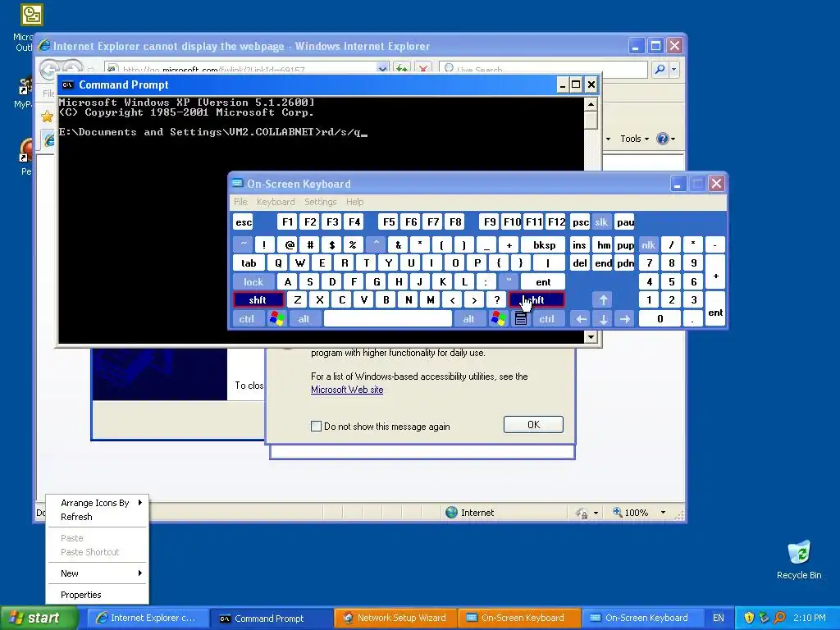Click Command Prompt scrollbar up arrow

coord(591,104)
